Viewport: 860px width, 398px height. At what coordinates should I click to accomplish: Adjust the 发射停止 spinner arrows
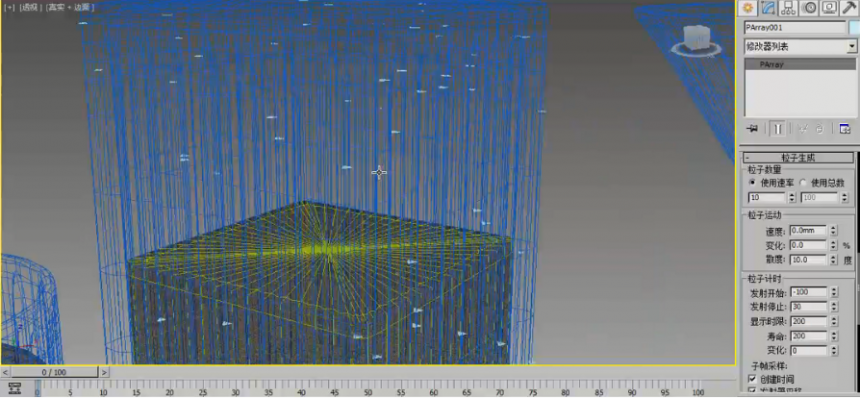click(x=834, y=306)
